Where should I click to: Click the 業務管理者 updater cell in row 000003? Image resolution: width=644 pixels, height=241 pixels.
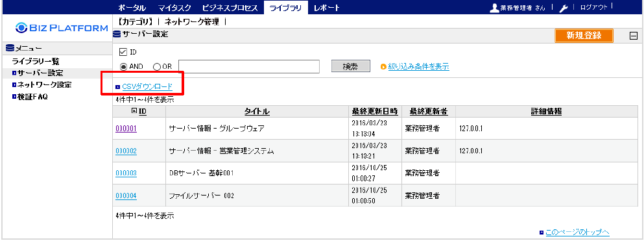click(423, 173)
